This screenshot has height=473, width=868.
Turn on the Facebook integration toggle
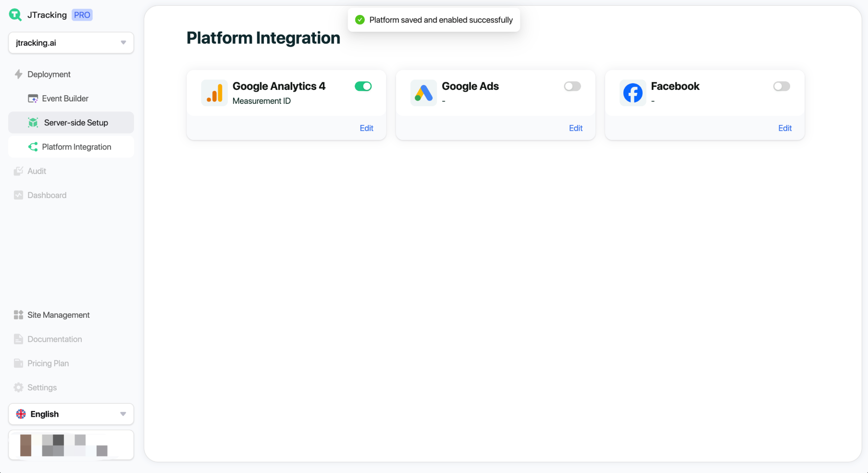[x=781, y=87]
